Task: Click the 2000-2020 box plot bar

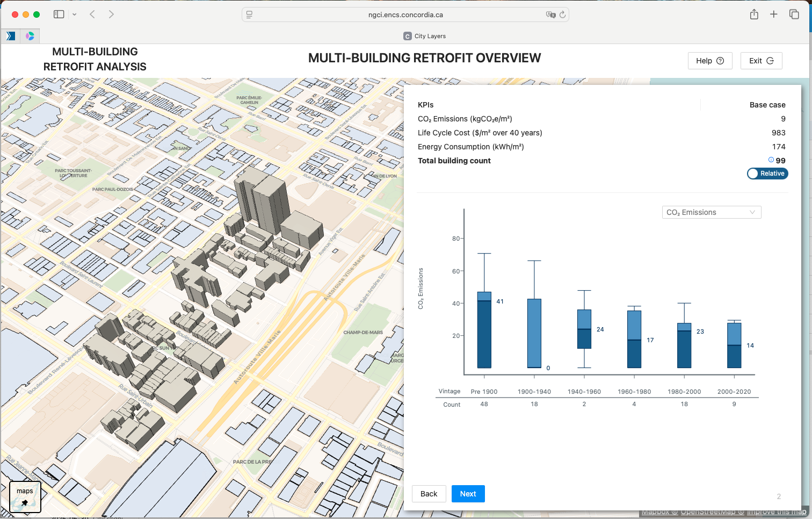Action: coord(734,345)
